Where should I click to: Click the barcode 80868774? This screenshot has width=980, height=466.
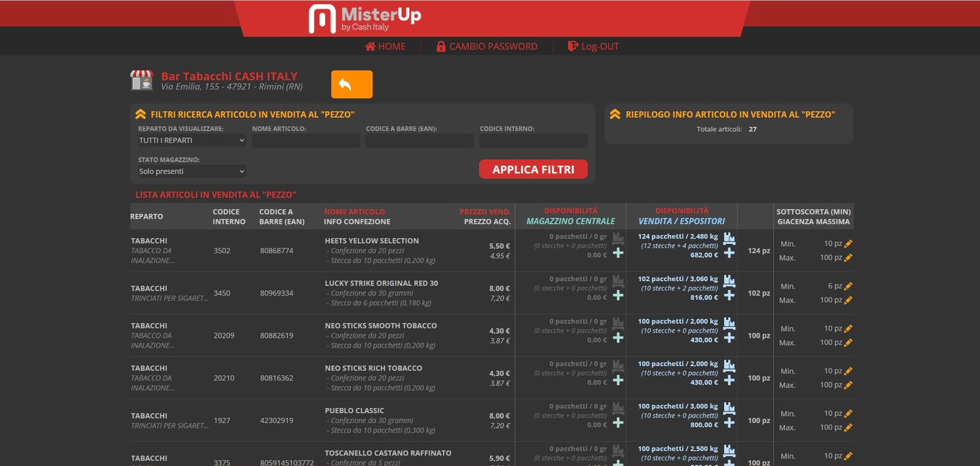coord(277,251)
